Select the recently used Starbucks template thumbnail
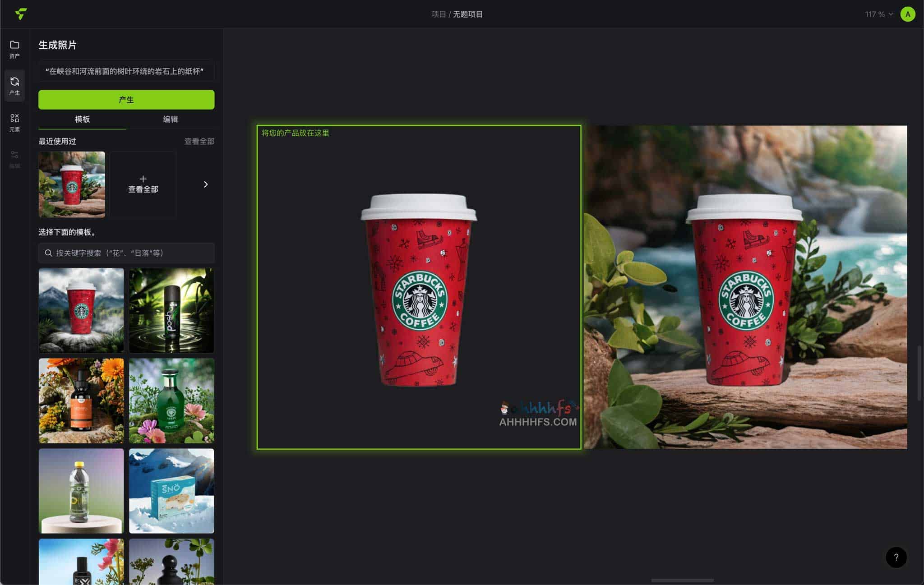Screen dimensions: 924x585 click(72, 184)
